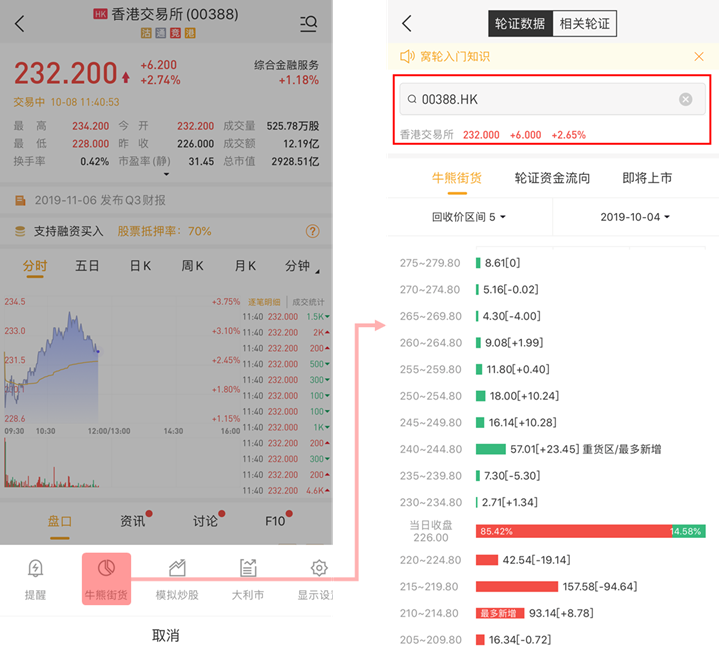Open the 讨论 tab

pos(205,521)
